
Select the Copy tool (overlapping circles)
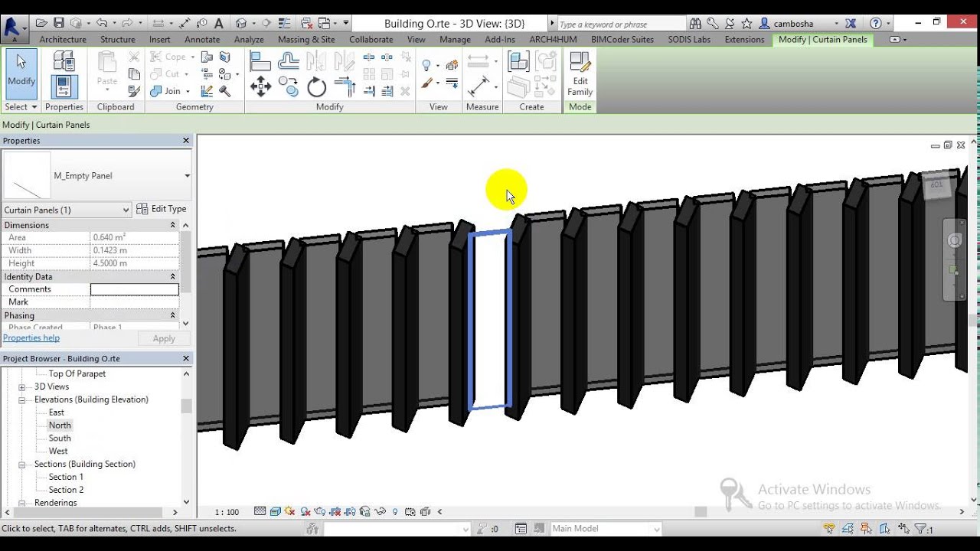[289, 86]
